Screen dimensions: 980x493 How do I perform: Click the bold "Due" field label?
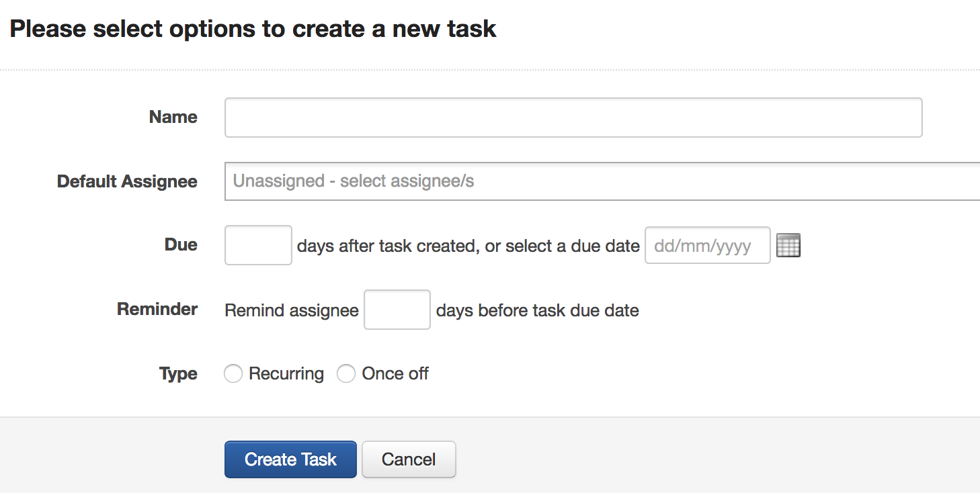click(181, 244)
